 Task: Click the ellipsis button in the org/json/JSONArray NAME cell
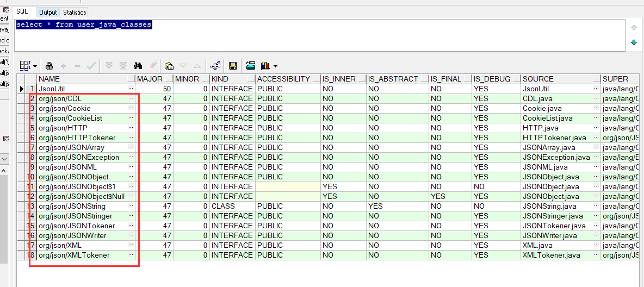[x=131, y=147]
